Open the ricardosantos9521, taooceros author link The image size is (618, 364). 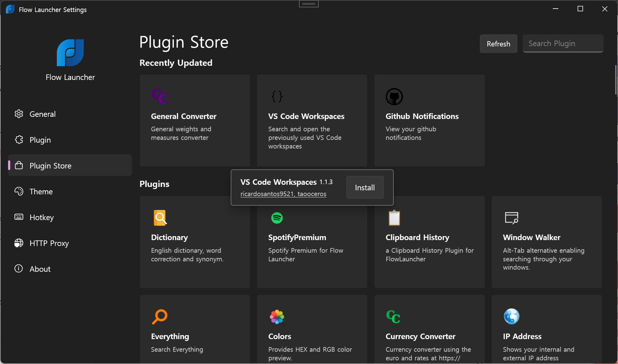[x=283, y=194]
